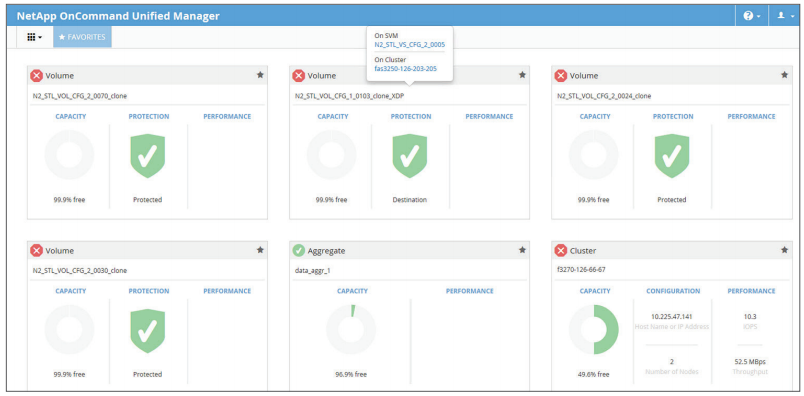Open Protection link on N2_STL_VOL_CFG_2_0030_clone card

[x=149, y=291]
